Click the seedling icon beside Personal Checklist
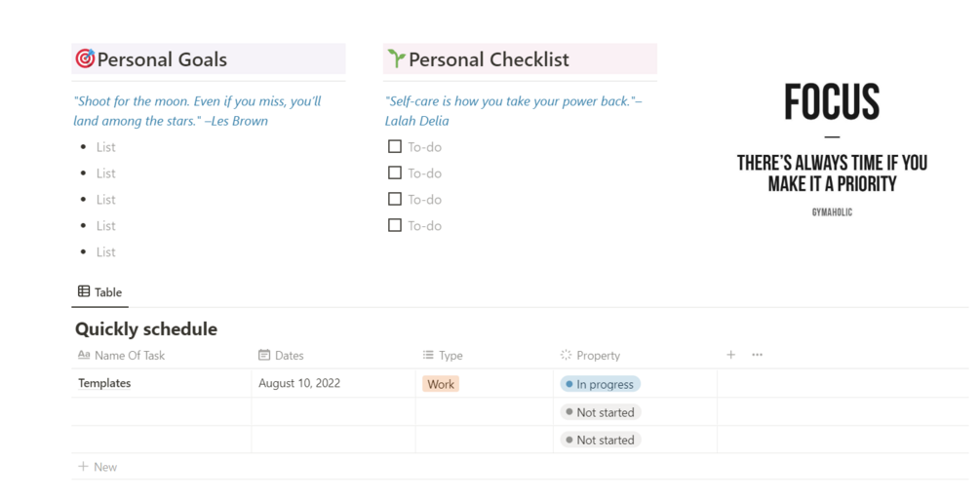 [x=396, y=58]
